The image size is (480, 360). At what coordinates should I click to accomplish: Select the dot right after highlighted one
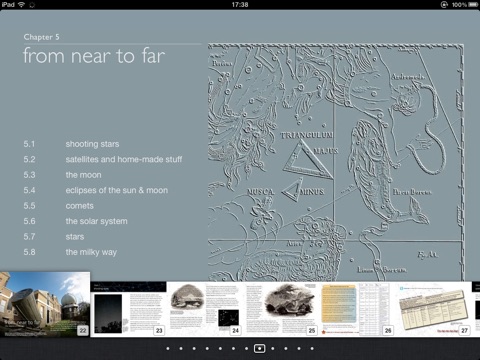(273, 348)
